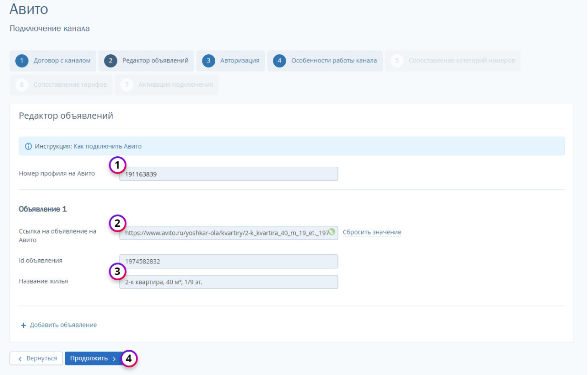Focus the Номер профиля на Авито field
This screenshot has height=375, width=588.
click(229, 174)
